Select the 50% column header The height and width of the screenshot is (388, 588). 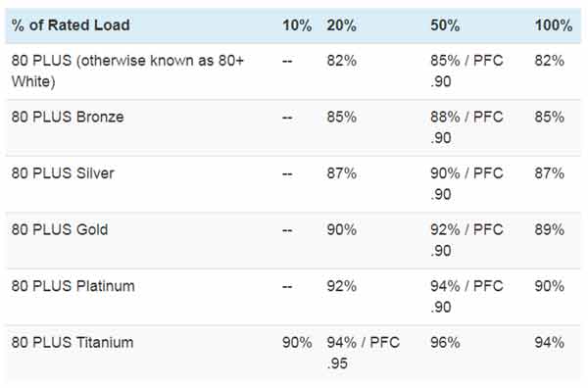point(445,25)
